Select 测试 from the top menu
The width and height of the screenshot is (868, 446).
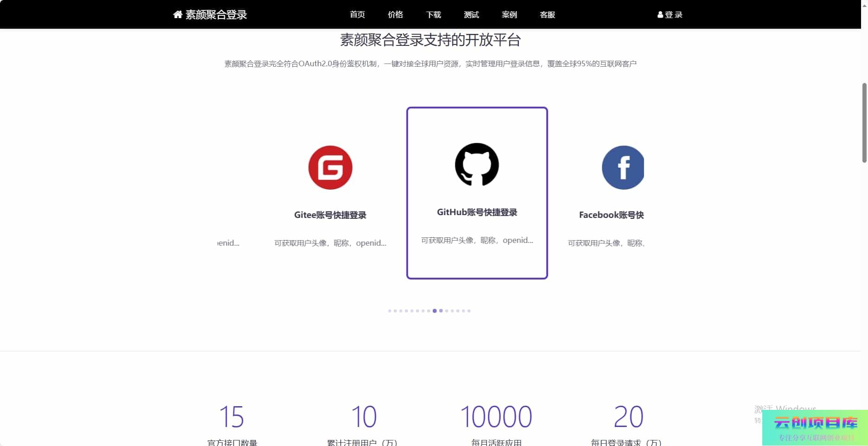pyautogui.click(x=471, y=15)
